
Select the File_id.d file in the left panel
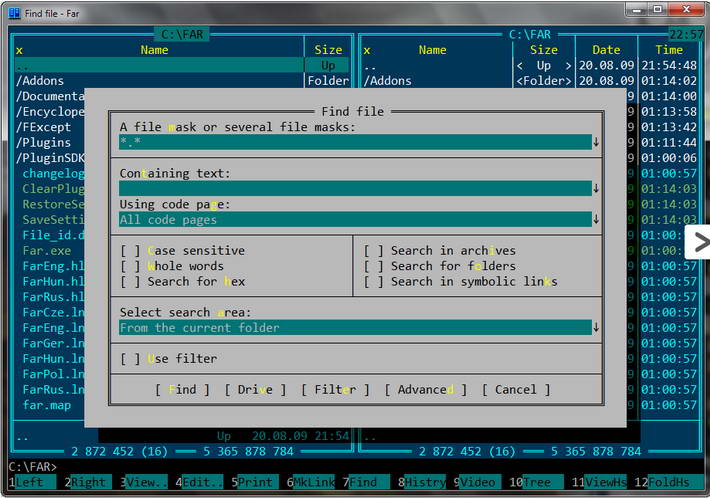[x=53, y=235]
